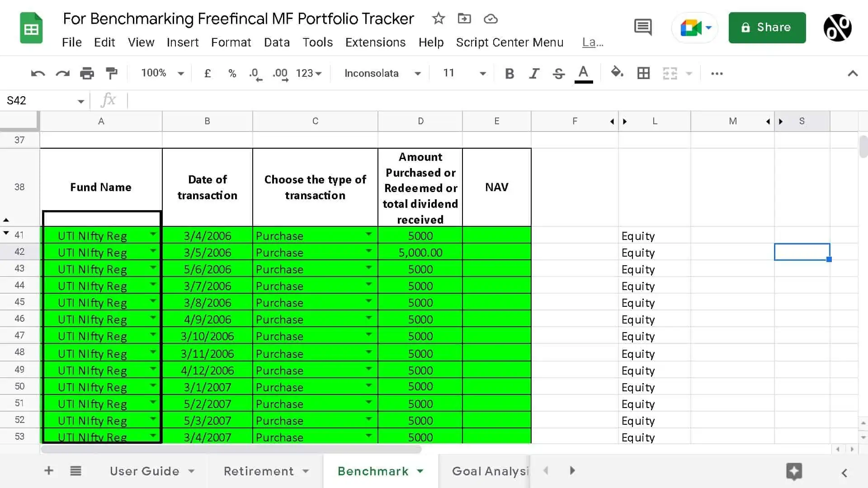Click the Share button
The image size is (868, 488).
[767, 28]
